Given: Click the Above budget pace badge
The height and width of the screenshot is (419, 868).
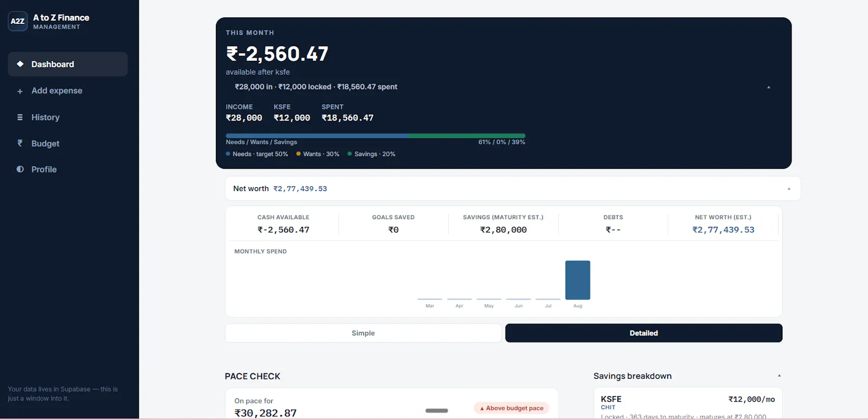Looking at the screenshot, I should pos(512,408).
